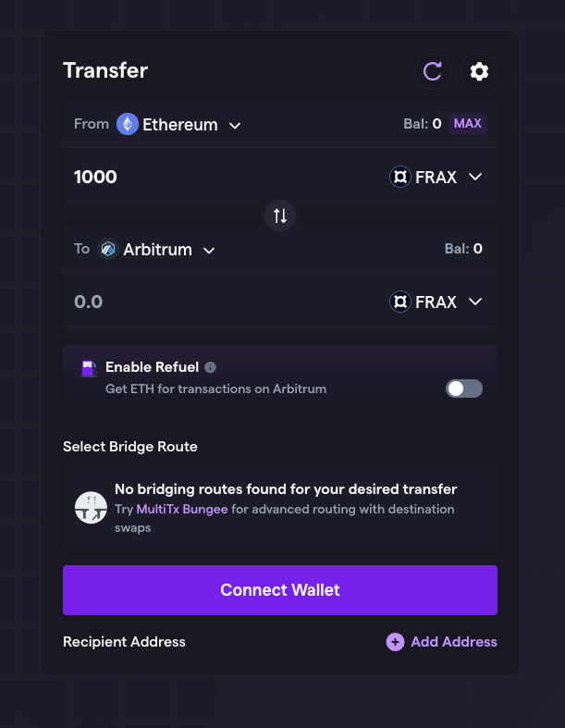Click the Connect Wallet button
Image resolution: width=565 pixels, height=728 pixels.
click(280, 590)
